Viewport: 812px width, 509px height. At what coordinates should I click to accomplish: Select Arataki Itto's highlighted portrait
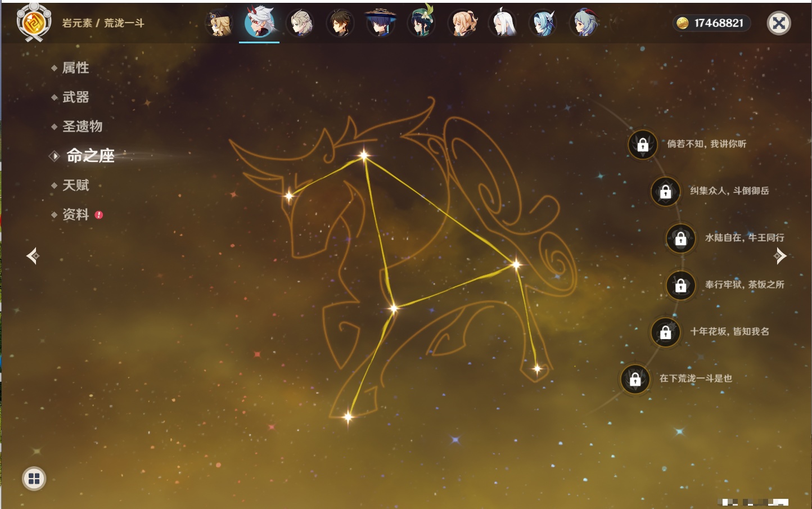[259, 22]
